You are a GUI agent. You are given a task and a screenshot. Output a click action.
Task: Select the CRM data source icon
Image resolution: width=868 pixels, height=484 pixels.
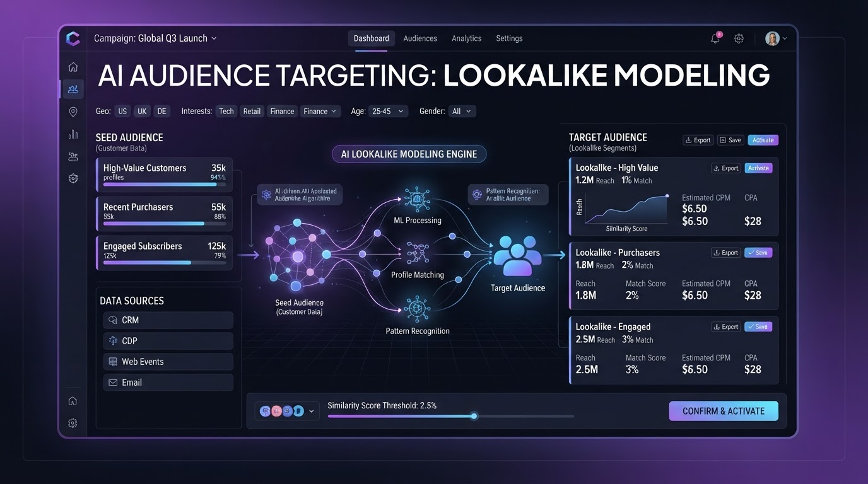click(113, 320)
